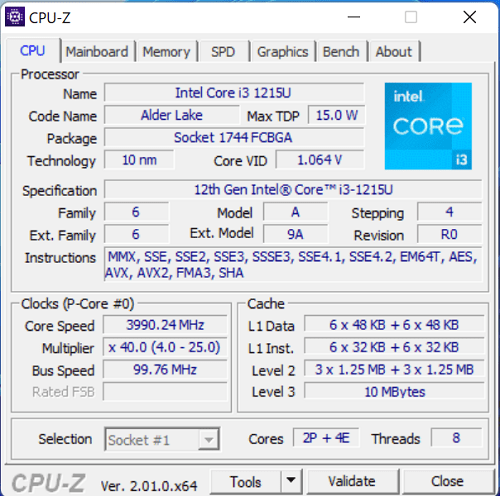Click the processor Name field value
The height and width of the screenshot is (496, 500).
tap(234, 93)
